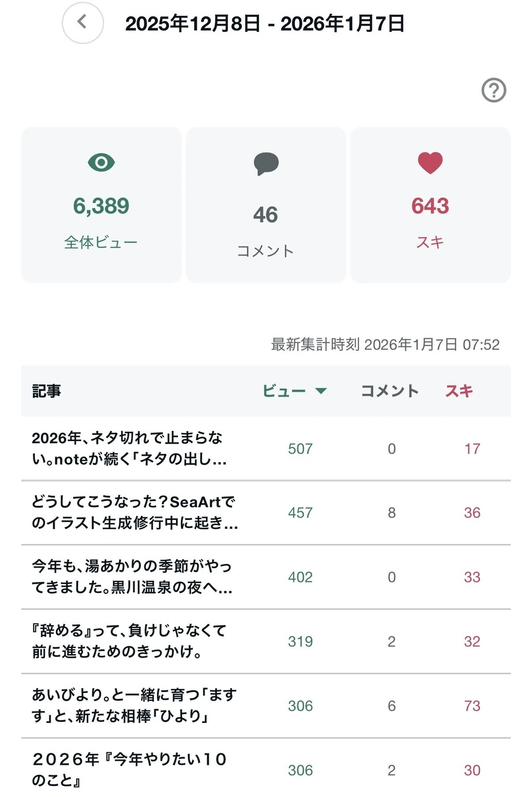Go back with the left chevron button
Screen dimensions: 532x797
[83, 23]
